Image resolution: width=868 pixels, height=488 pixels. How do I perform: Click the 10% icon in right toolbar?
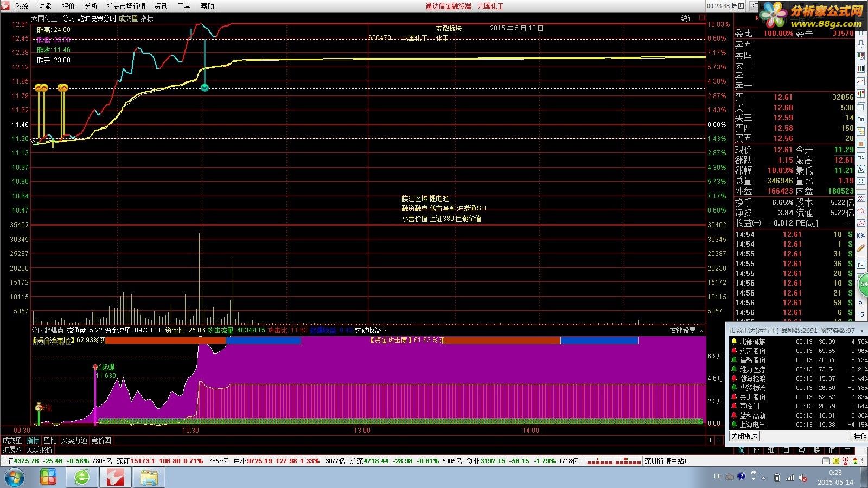(x=861, y=235)
